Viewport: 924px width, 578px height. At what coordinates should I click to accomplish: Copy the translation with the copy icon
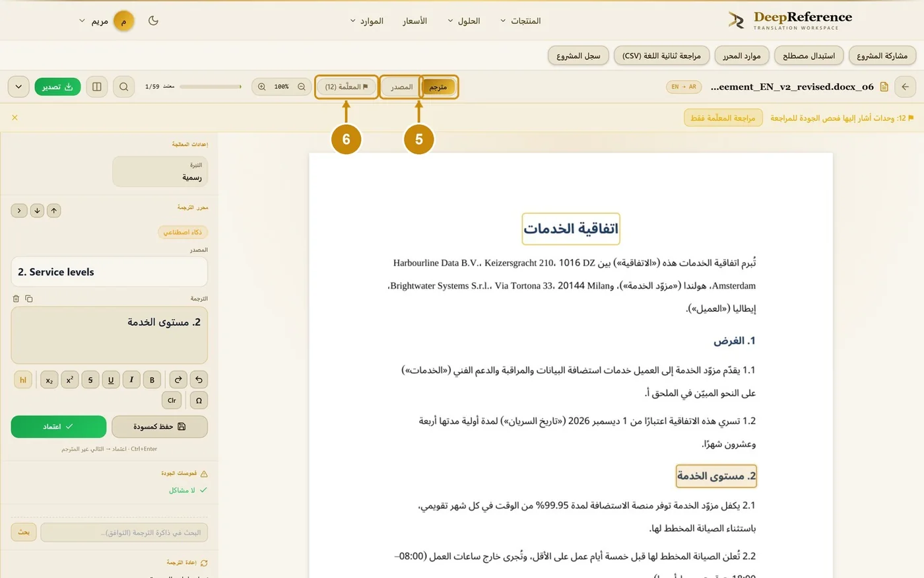pos(29,299)
